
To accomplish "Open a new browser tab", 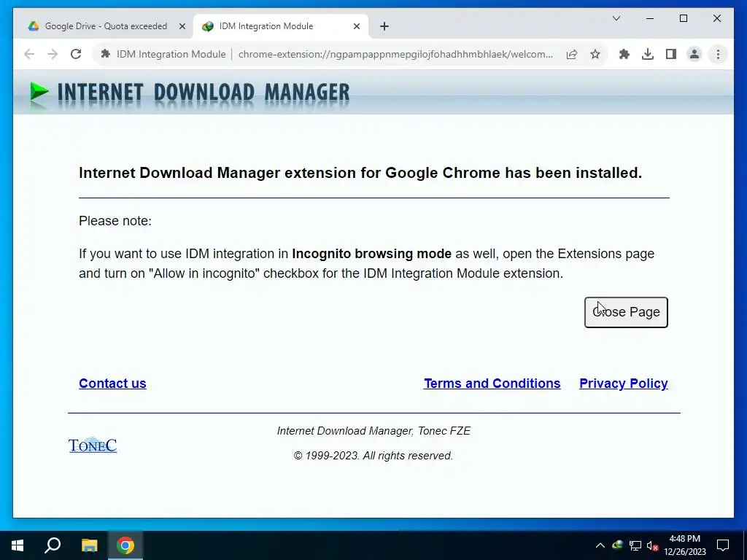I will click(384, 26).
